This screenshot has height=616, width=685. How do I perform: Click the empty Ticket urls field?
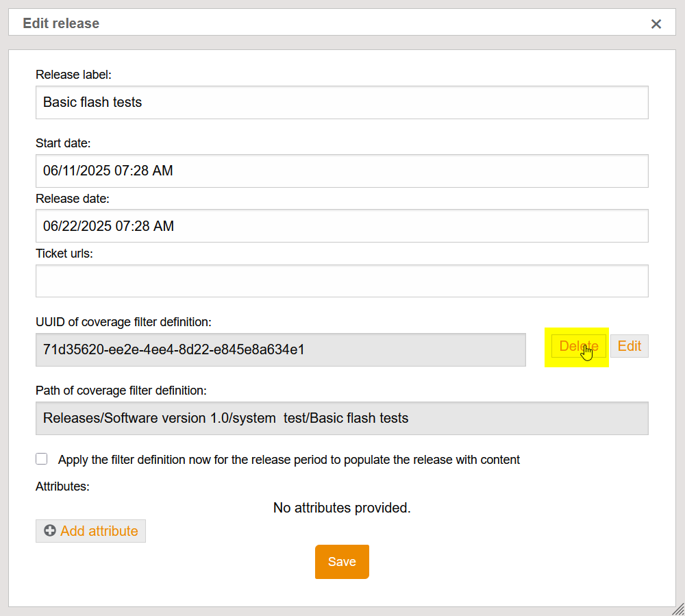tap(342, 281)
